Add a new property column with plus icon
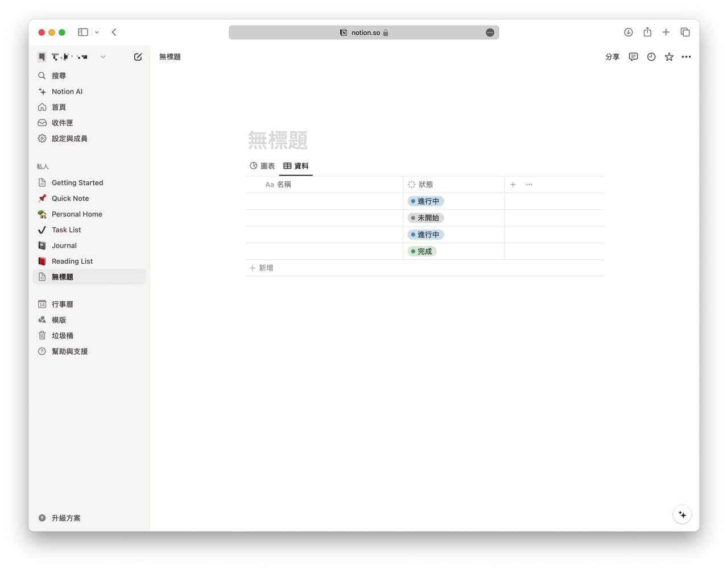This screenshot has width=728, height=569. coord(513,184)
